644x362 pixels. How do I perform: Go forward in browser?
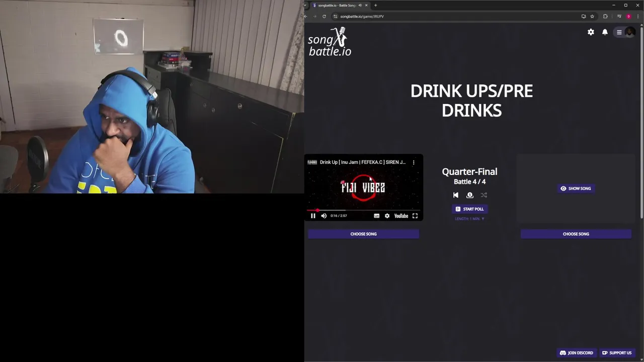click(x=315, y=16)
